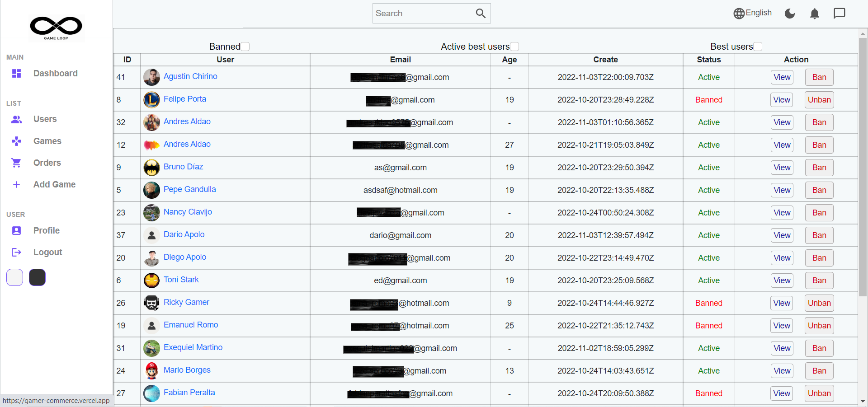Viewport: 868px width, 407px height.
Task: Open the English language selector
Action: [752, 13]
